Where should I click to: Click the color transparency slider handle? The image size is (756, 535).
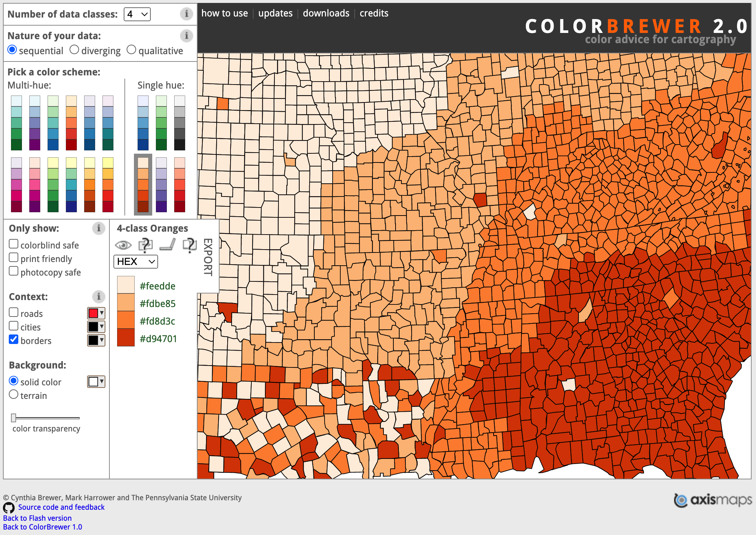point(14,418)
